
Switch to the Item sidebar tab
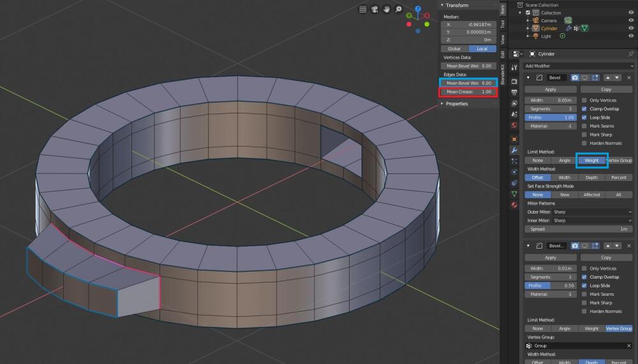tap(503, 8)
